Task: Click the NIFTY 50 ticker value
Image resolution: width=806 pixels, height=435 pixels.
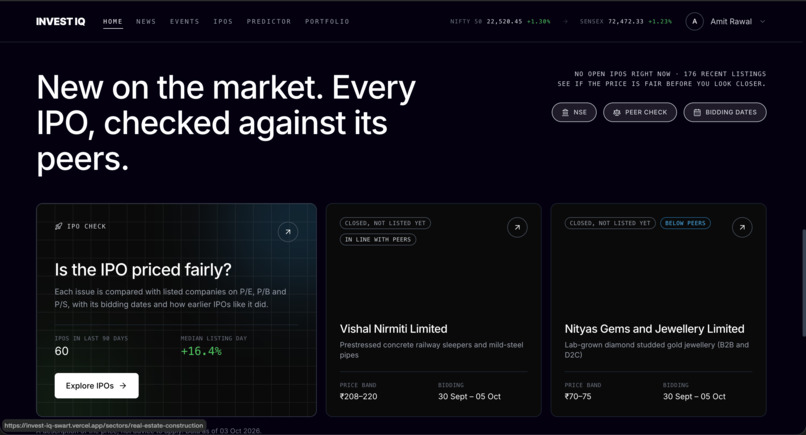Action: (x=504, y=22)
